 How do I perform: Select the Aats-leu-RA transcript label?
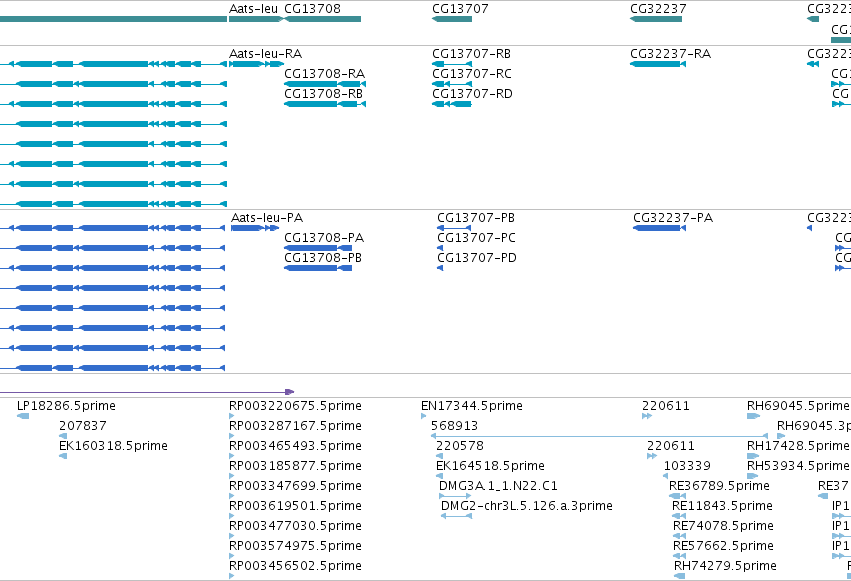point(265,54)
